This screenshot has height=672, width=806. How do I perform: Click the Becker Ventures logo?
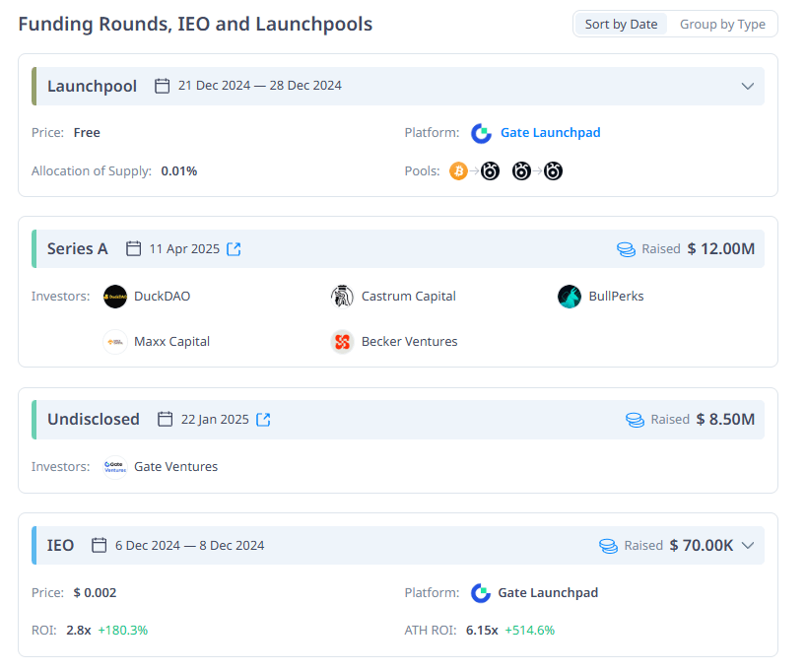tap(342, 342)
